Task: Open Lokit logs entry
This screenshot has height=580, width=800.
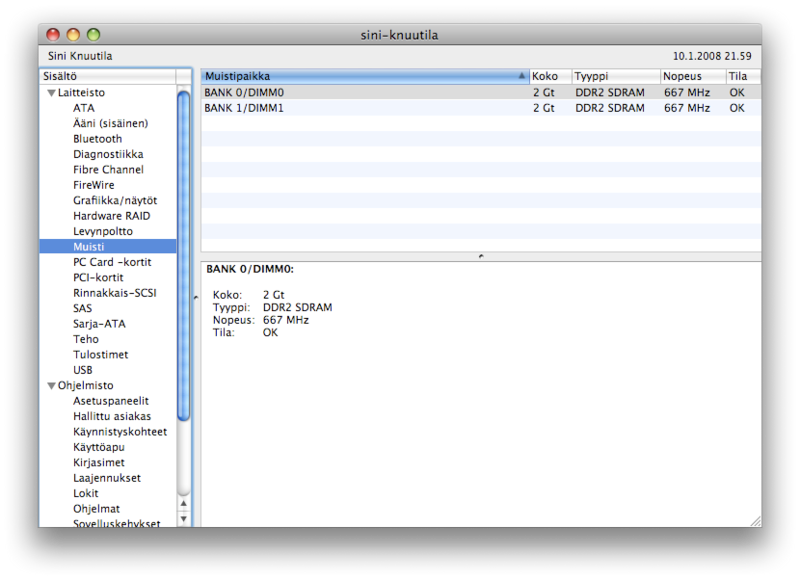Action: pos(85,493)
